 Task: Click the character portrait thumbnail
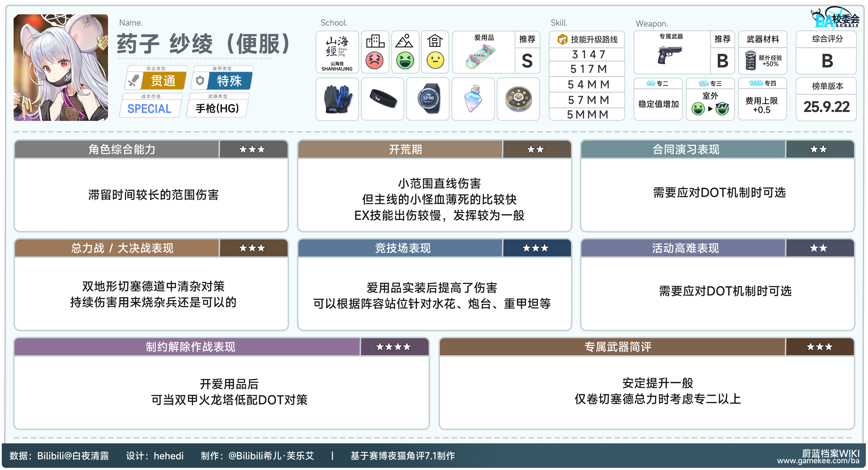click(x=61, y=67)
